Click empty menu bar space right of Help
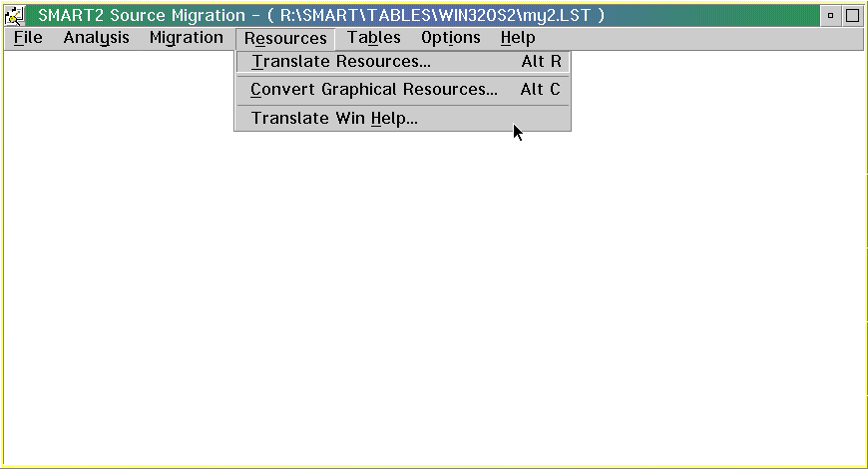 click(x=698, y=38)
